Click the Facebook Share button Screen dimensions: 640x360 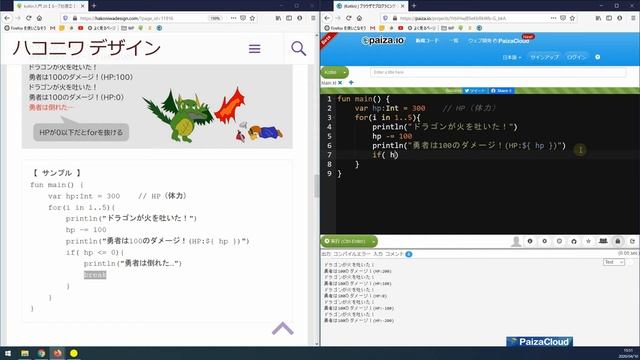502,91
